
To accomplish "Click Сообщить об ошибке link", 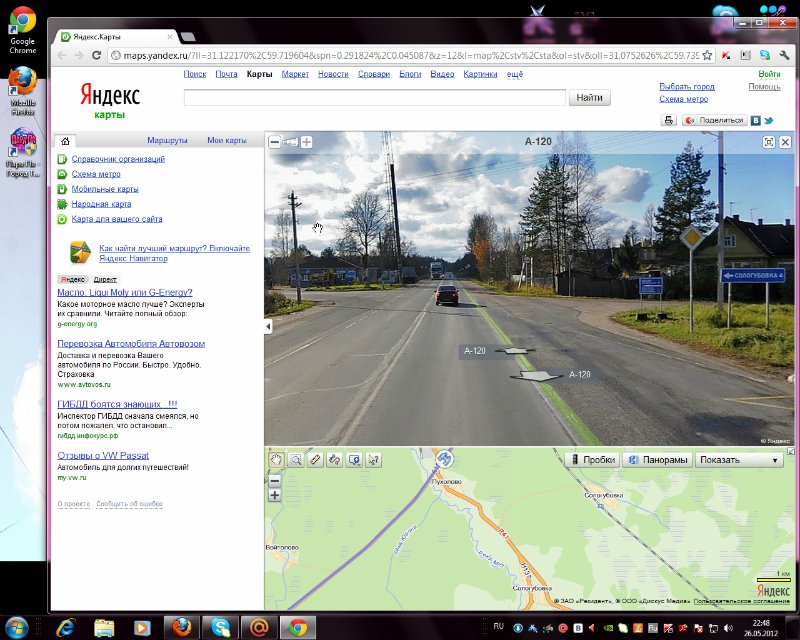I will tap(129, 504).
